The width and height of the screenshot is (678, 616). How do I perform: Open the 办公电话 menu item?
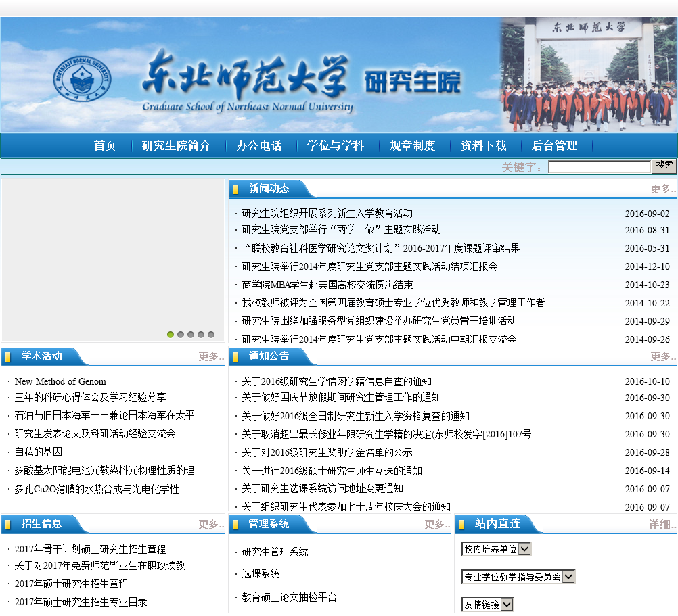click(x=258, y=145)
